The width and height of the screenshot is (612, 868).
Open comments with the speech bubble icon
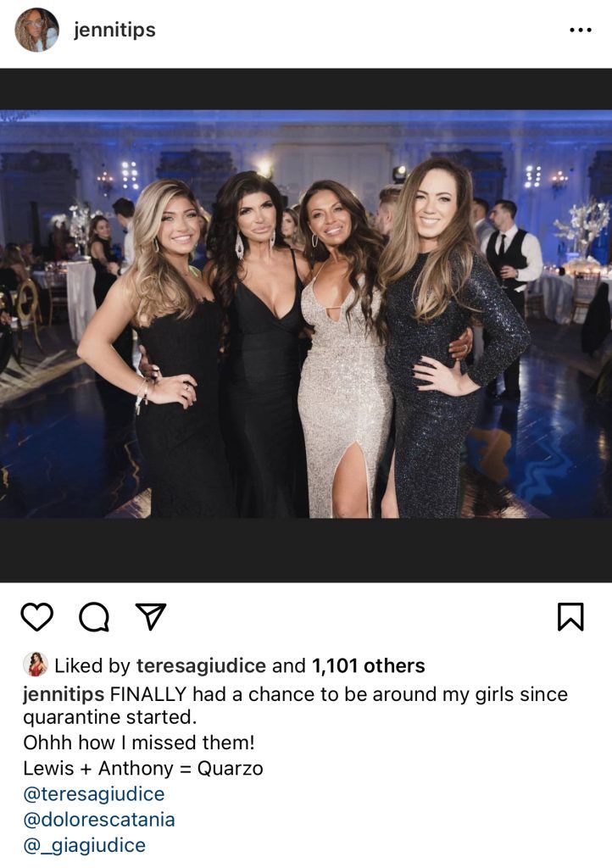[93, 617]
